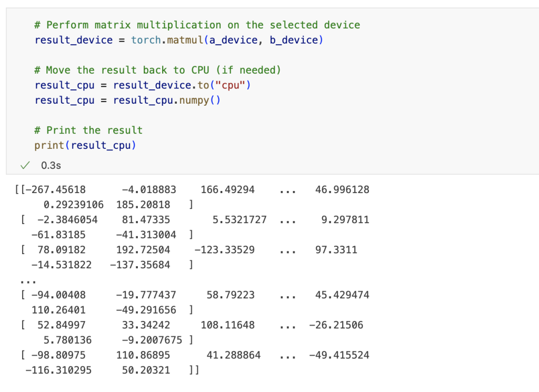The image size is (539, 392).
Task: Click the green execution success checkmark
Action: (x=24, y=165)
